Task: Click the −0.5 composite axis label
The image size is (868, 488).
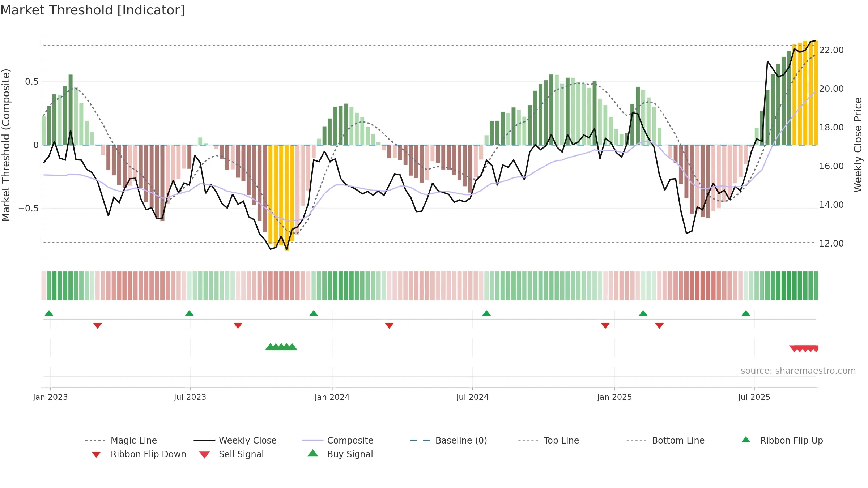Action: pyautogui.click(x=29, y=209)
